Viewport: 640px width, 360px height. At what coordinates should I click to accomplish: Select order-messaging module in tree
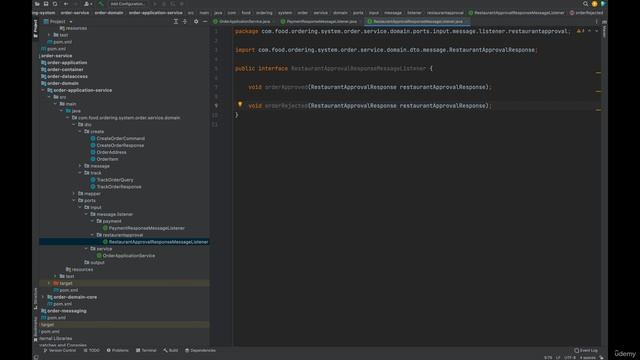(64, 311)
